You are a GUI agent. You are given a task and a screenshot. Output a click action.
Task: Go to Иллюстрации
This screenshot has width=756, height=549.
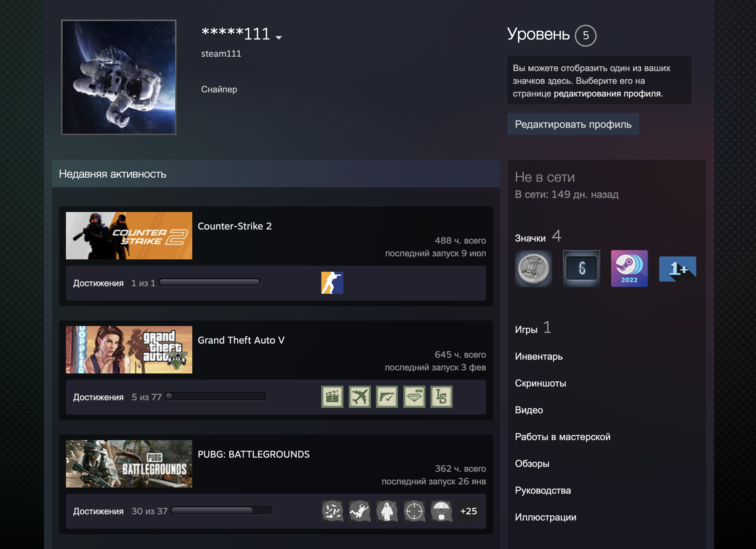(x=546, y=517)
